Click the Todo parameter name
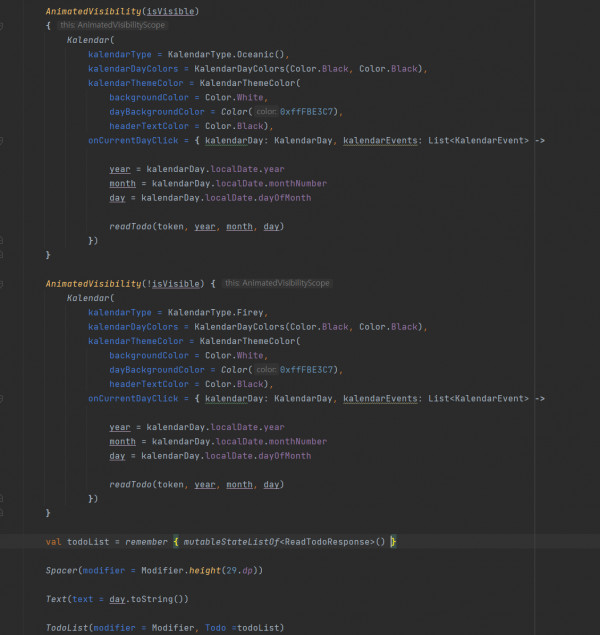This screenshot has width=600, height=635. (215, 627)
